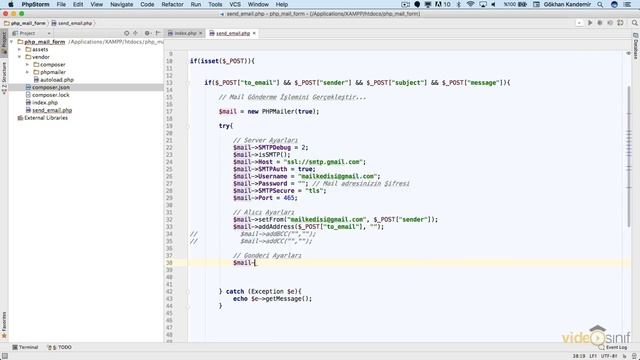Click the scroll from source target icon
Viewport: 640px width, 360px height.
(127, 33)
